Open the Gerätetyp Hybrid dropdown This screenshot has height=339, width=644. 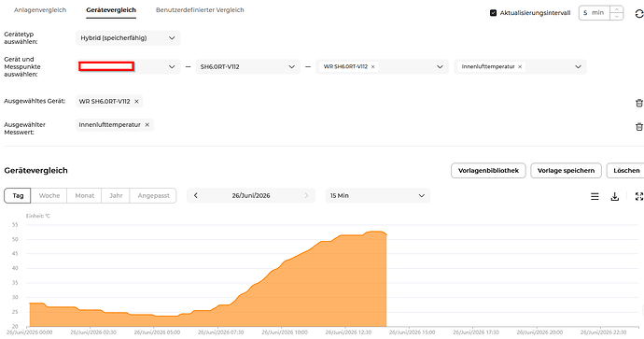pos(128,37)
